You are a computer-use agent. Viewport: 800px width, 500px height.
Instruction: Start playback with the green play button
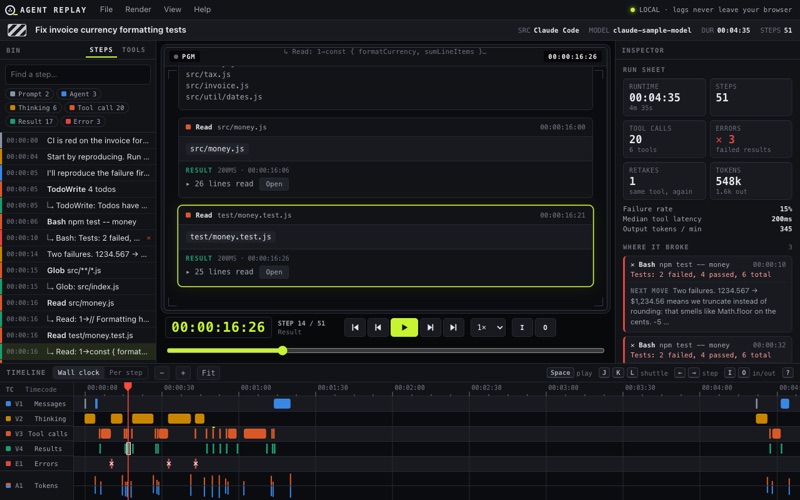point(404,328)
